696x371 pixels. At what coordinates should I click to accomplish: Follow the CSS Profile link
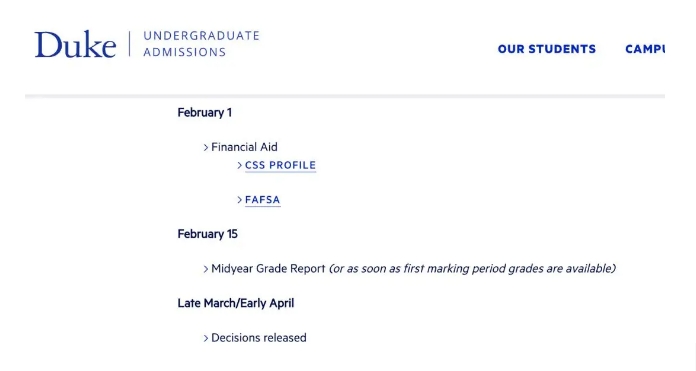point(280,165)
